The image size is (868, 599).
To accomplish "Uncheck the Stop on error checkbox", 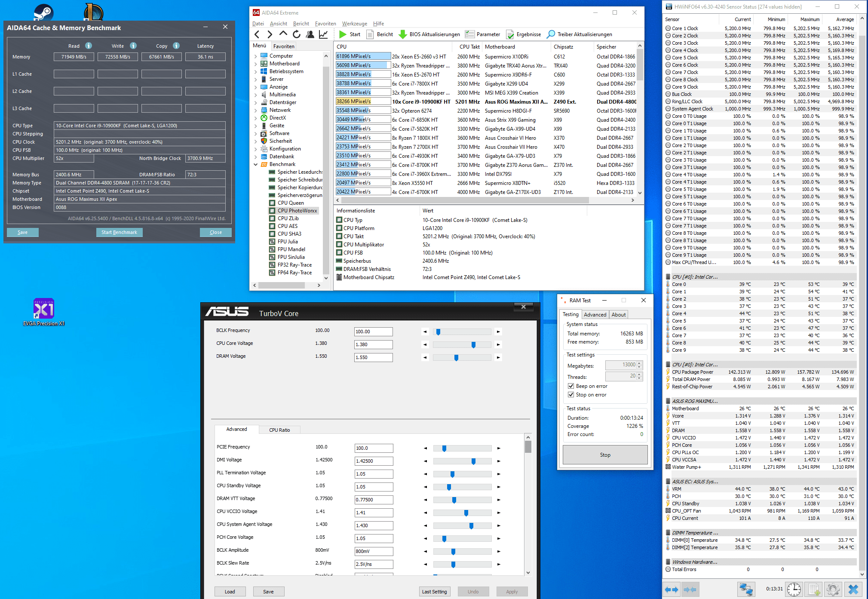I will 571,395.
